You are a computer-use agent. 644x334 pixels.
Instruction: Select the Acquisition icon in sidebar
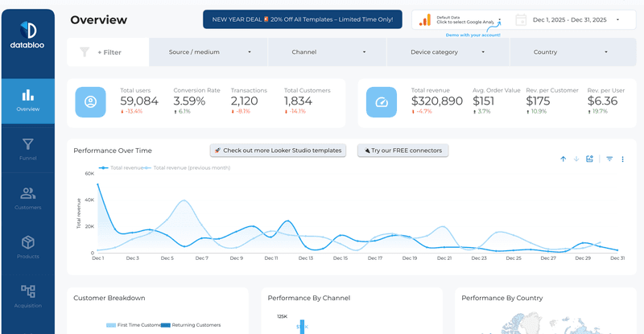[x=27, y=294]
